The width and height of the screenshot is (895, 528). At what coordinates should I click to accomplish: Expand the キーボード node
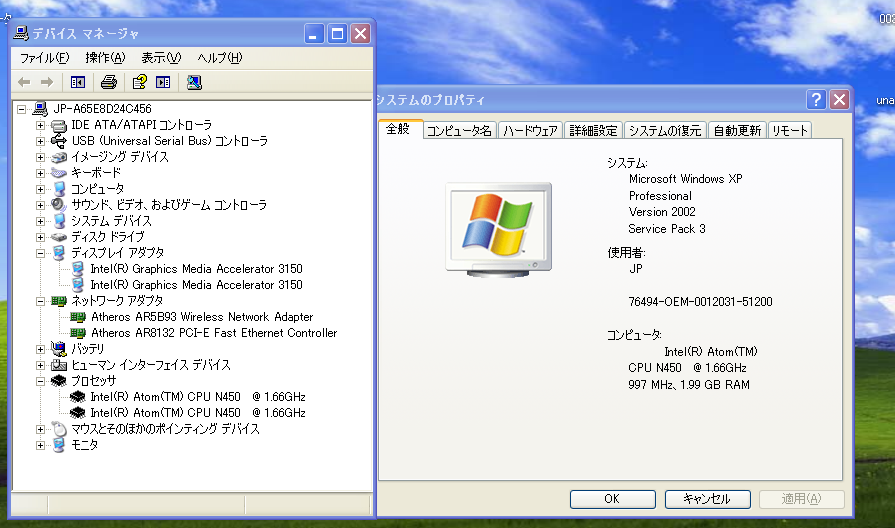coord(41,173)
